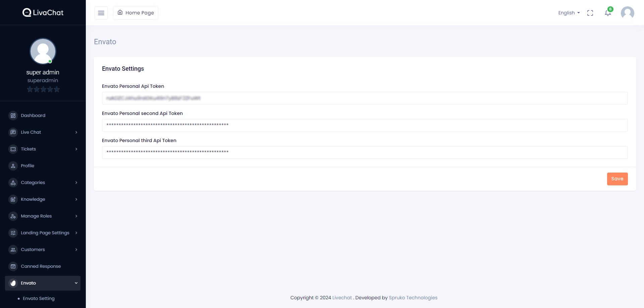Follow the Spruko Technologies footer link
Screen dimensions: 644x308
pyautogui.click(x=413, y=298)
